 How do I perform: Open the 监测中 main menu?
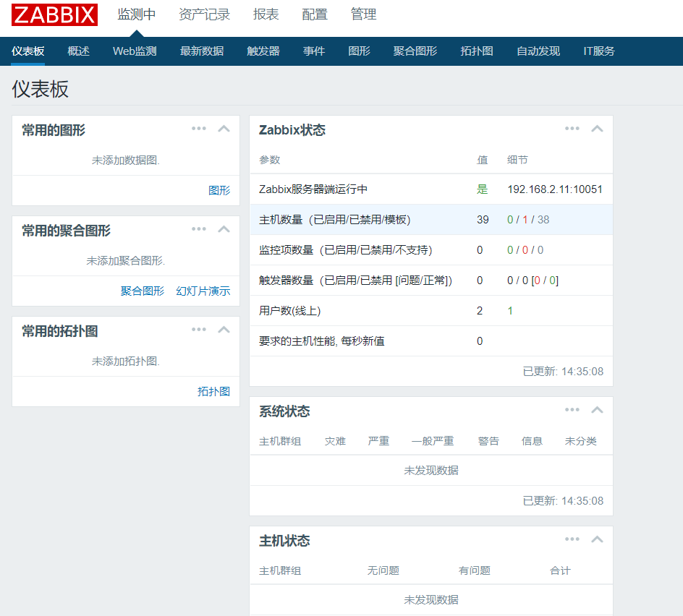pyautogui.click(x=136, y=14)
